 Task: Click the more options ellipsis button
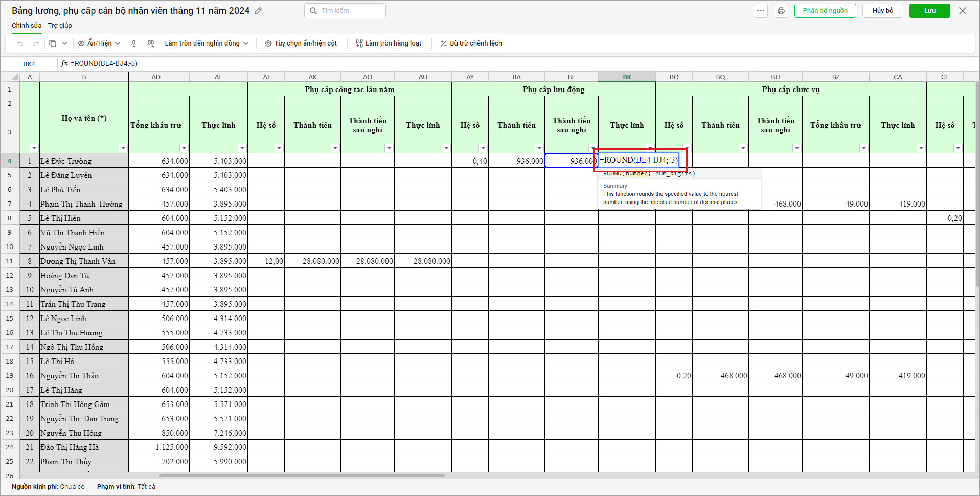pyautogui.click(x=761, y=11)
